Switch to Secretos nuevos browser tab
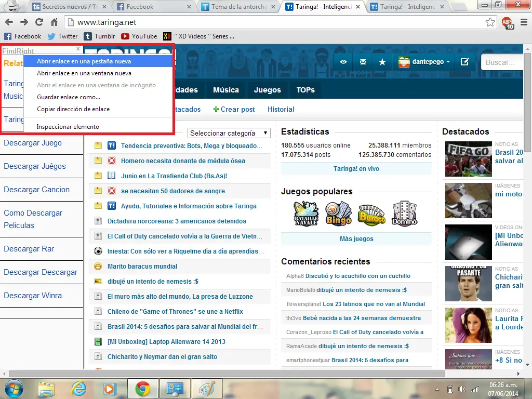 tap(69, 6)
